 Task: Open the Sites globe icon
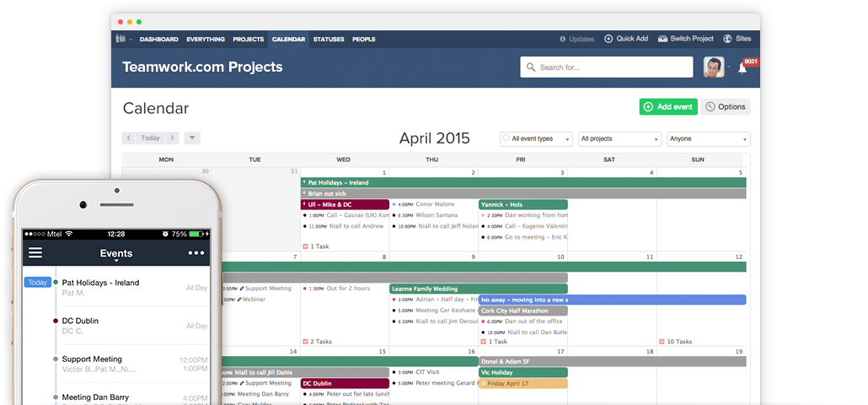(x=727, y=39)
